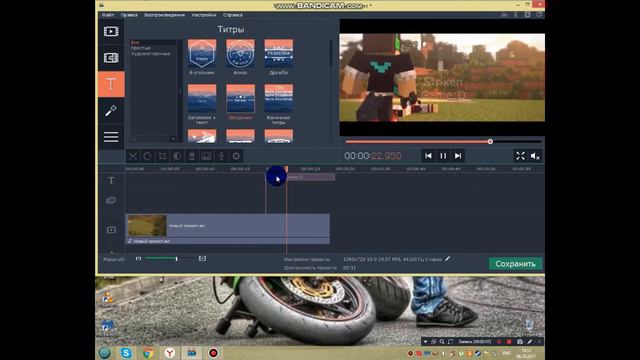640x360 pixels.
Task: Pause the preview playback
Action: pyautogui.click(x=443, y=156)
